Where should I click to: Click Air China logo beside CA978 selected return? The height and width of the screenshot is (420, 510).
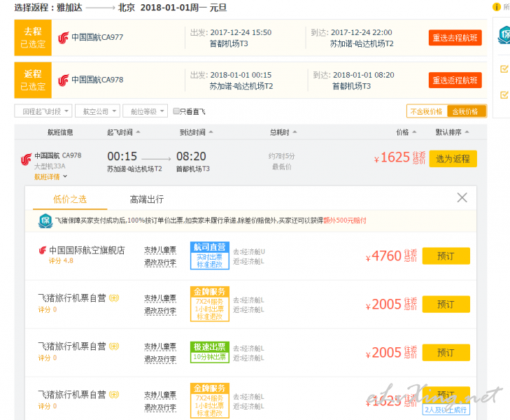[64, 80]
